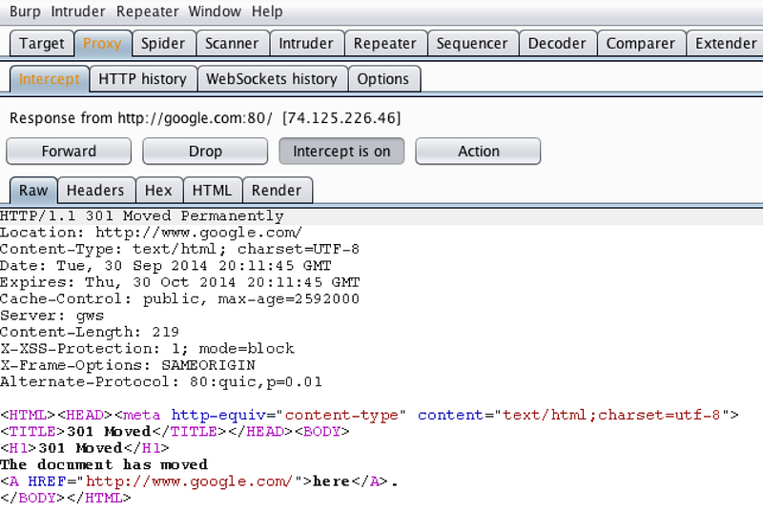The height and width of the screenshot is (532, 763).
Task: Click the H1 '301 Moved' HTML line
Action: coord(85,448)
